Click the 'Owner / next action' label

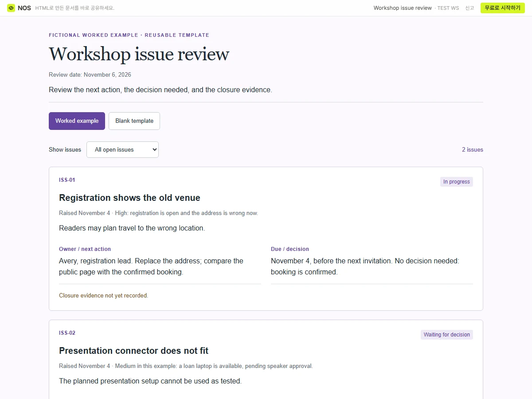(x=85, y=249)
